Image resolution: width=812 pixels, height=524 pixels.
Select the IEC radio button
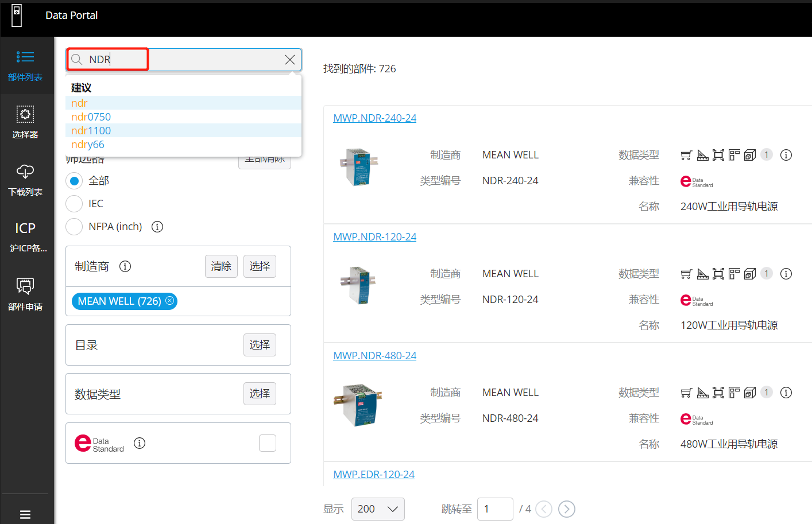74,204
